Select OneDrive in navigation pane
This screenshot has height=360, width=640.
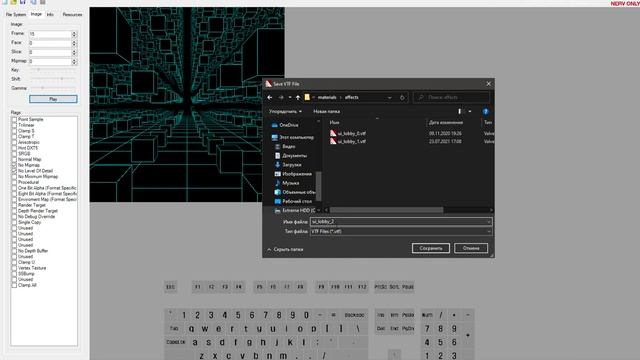pos(289,125)
